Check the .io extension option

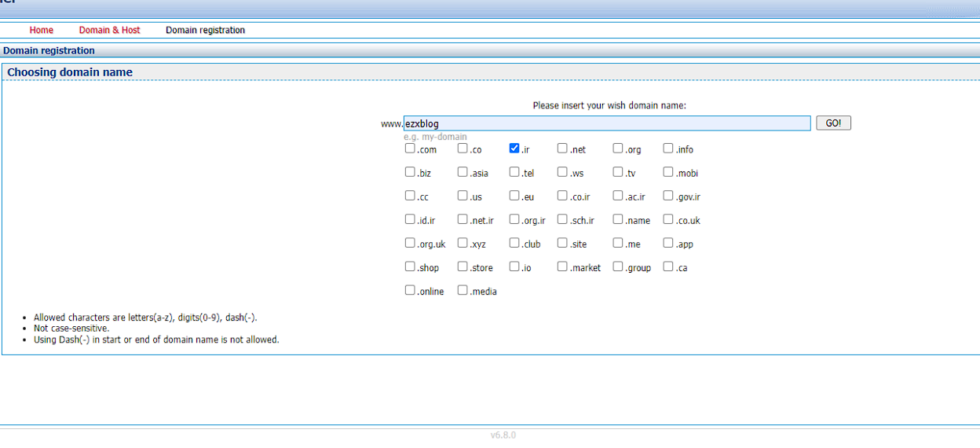(514, 266)
